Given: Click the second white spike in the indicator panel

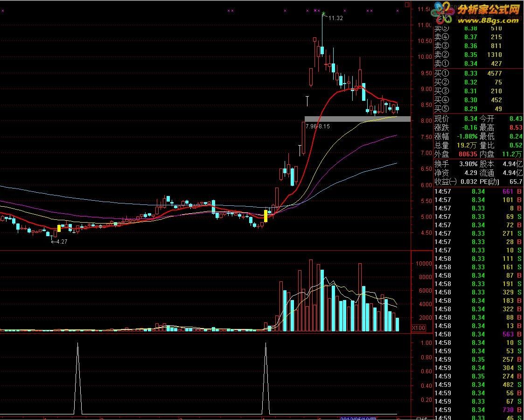Looking at the screenshot, I should click(265, 378).
